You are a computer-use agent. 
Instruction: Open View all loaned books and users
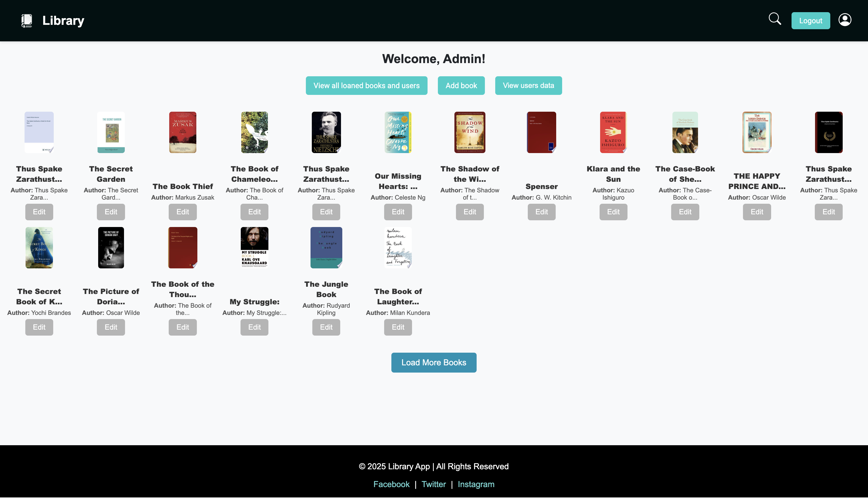pyautogui.click(x=366, y=85)
